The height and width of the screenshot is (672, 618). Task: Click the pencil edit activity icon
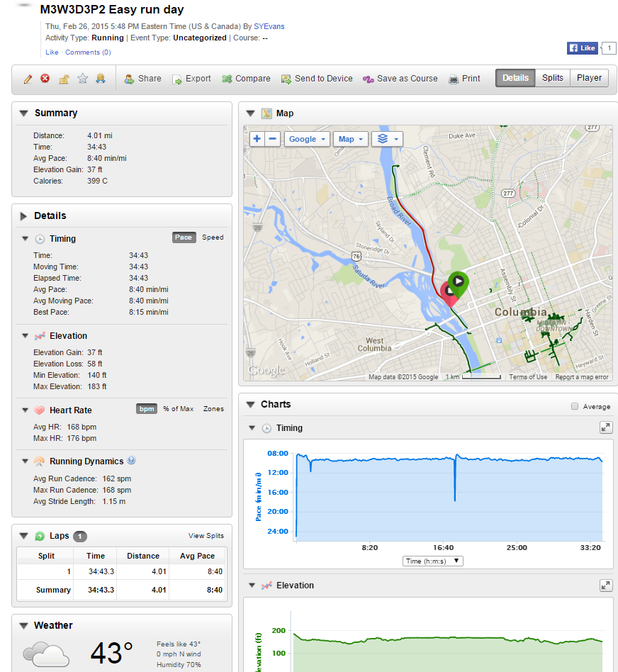(28, 79)
